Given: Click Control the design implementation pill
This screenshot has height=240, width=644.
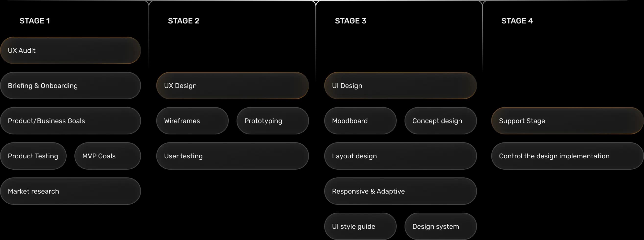Looking at the screenshot, I should [568, 156].
